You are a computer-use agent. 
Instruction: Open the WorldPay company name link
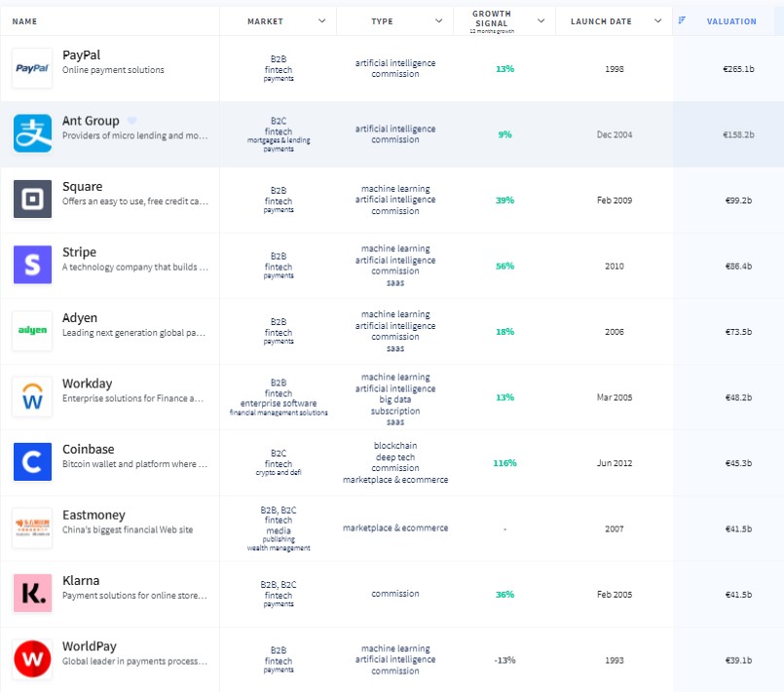click(x=89, y=646)
